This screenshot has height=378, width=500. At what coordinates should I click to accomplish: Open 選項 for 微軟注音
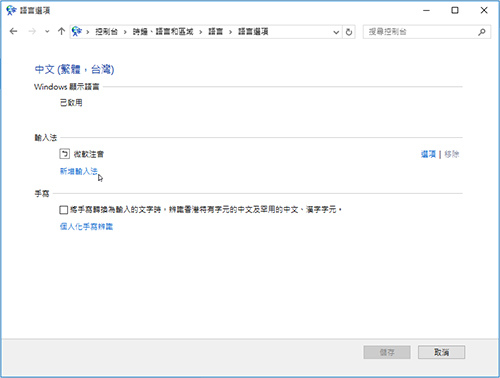(x=428, y=154)
